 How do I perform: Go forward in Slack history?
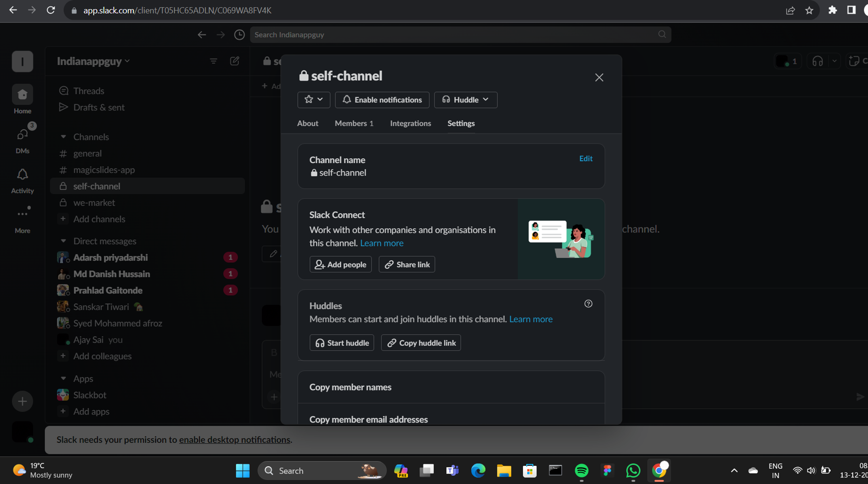coord(220,35)
